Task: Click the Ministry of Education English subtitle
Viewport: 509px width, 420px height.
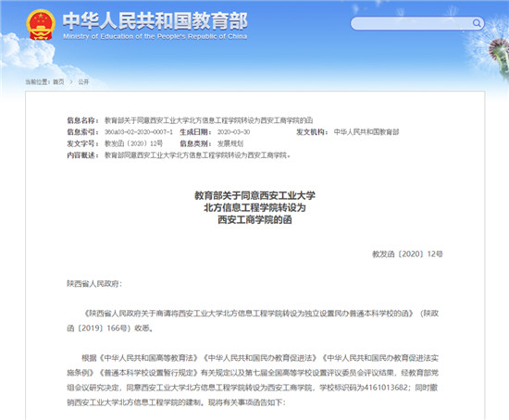Action: (x=155, y=36)
